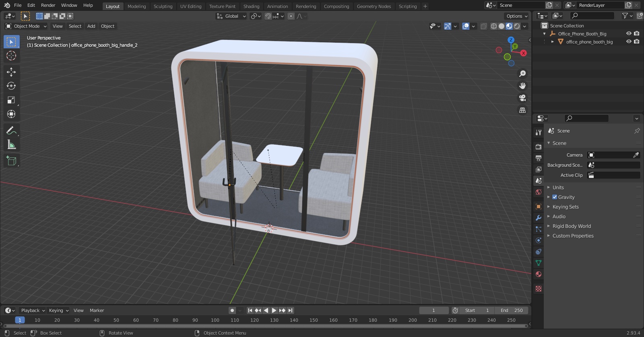Open the Texture properties tab
Viewport: 644px width, 337px height.
(538, 289)
